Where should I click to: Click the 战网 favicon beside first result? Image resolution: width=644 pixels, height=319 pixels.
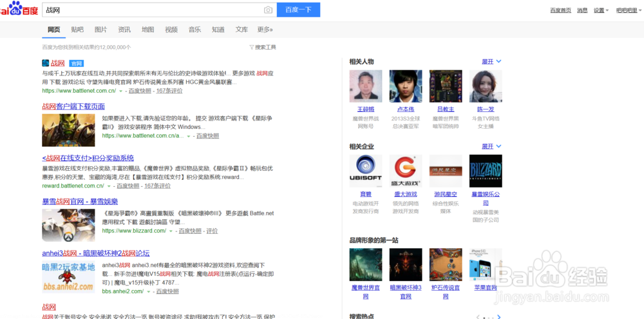[x=45, y=63]
